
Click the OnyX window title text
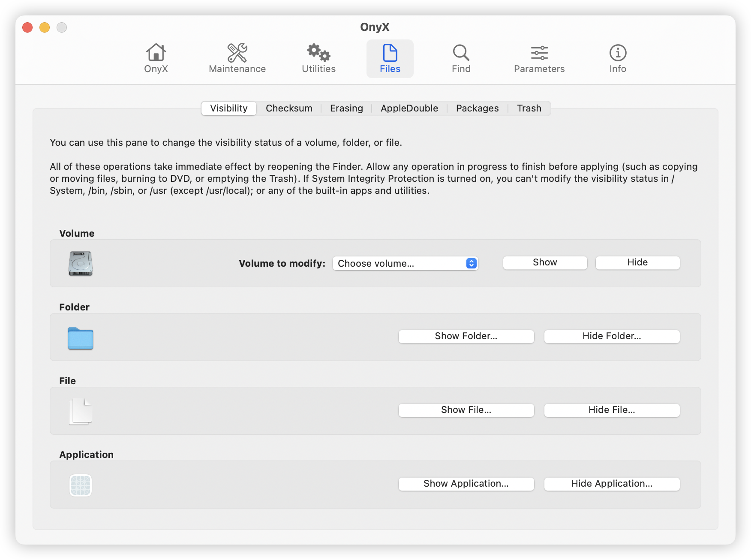(375, 27)
